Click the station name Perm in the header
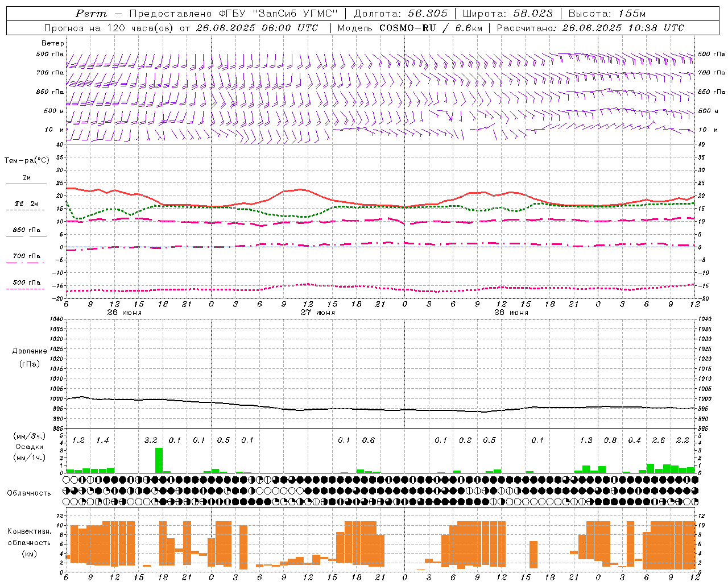Viewport: 728px width, 582px height. 91,14
